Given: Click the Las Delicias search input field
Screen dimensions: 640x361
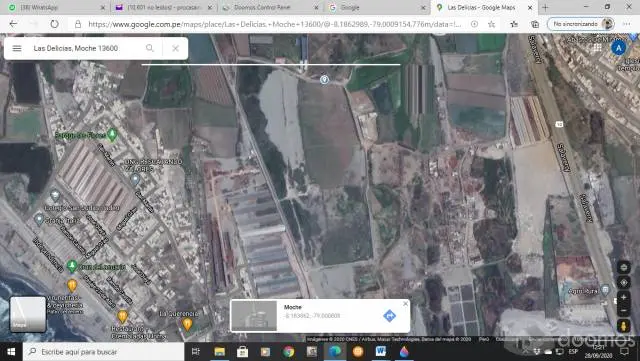Looking at the screenshot, I should (86, 48).
